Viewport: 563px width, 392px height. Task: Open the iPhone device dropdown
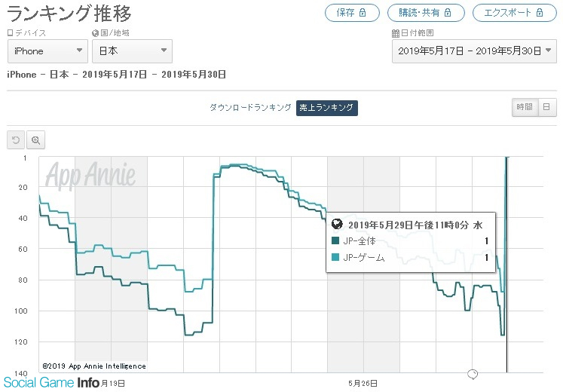[47, 51]
